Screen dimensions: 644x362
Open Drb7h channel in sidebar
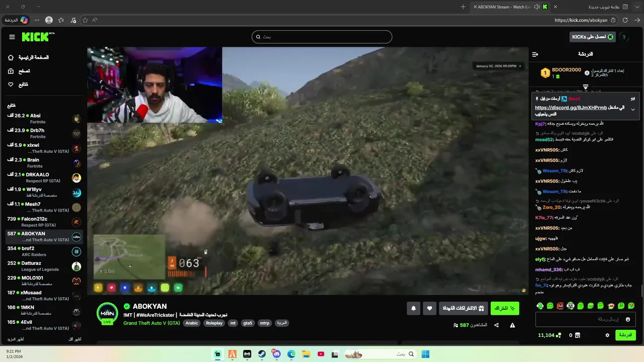[44, 133]
